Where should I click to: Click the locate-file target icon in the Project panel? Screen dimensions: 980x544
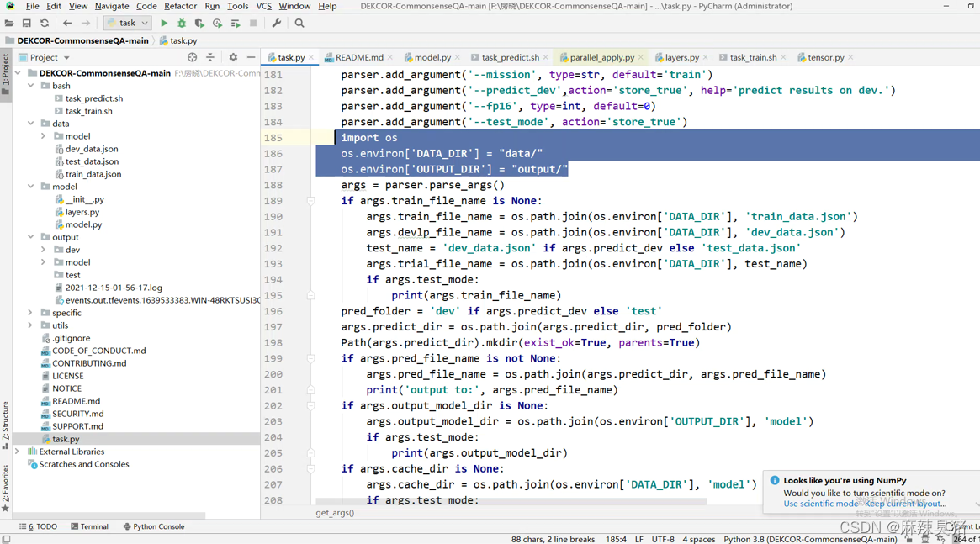192,57
